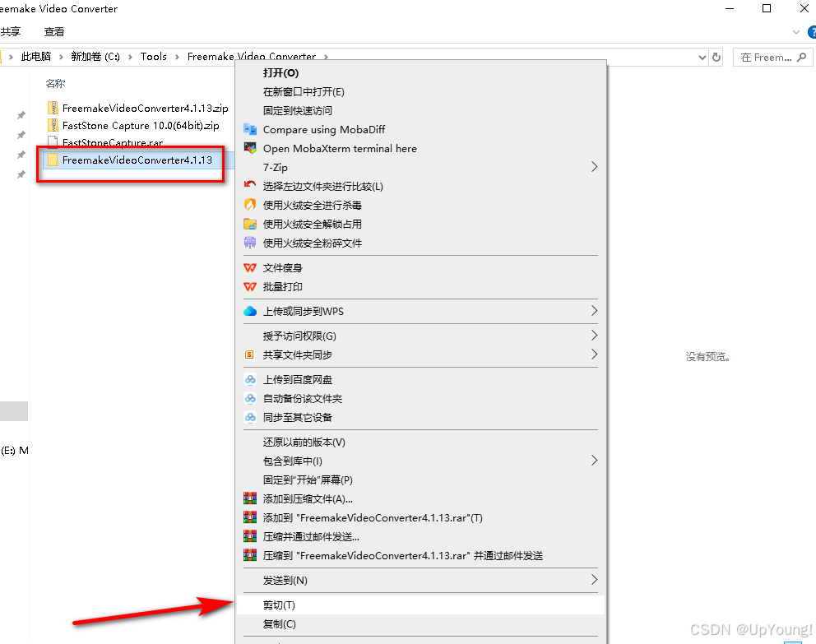Click the Huorong unlock occupation folder icon
Viewport: 816px width, 644px height.
(x=250, y=225)
